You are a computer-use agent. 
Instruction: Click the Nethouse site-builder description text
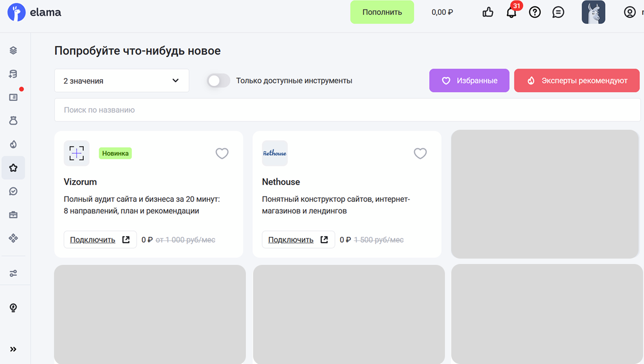[336, 205]
